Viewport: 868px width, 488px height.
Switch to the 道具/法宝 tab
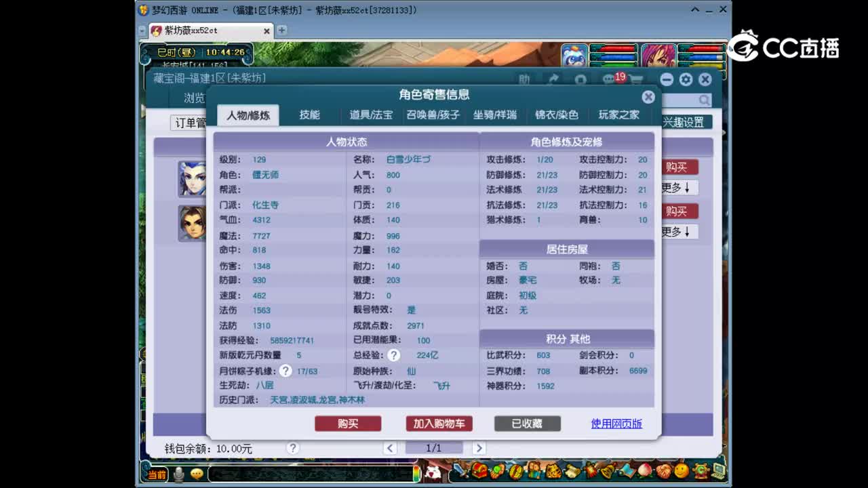[371, 115]
